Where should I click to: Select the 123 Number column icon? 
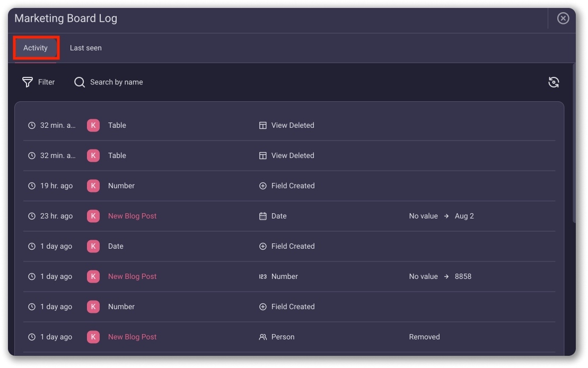[262, 276]
